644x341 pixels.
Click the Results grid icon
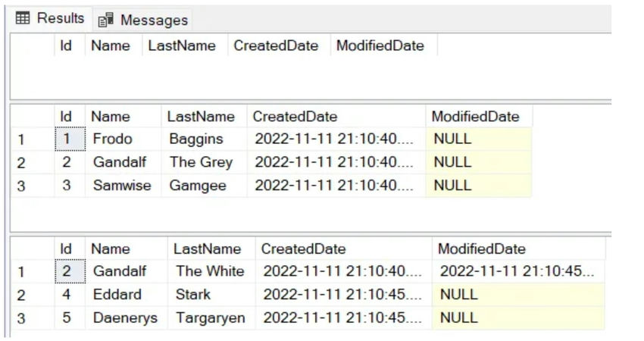[x=23, y=18]
